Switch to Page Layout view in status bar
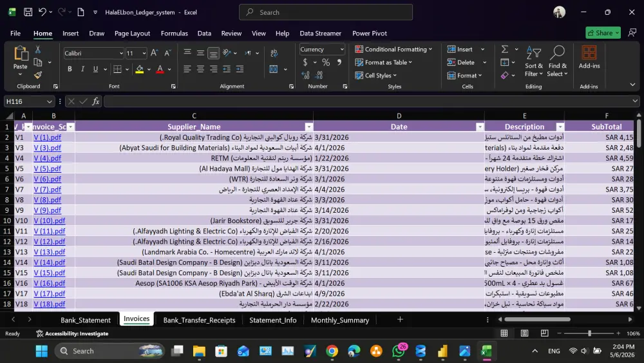Screen dimensions: 644x363 click(524, 333)
